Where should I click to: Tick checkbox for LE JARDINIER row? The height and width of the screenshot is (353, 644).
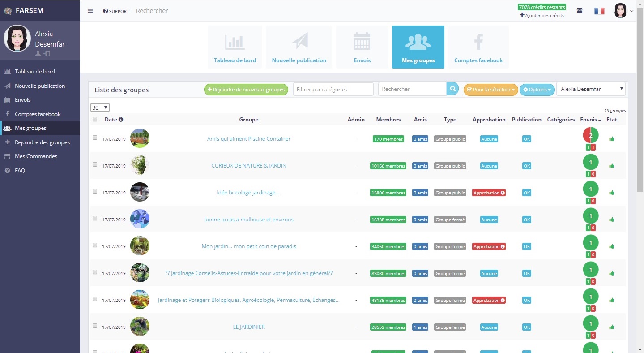(x=95, y=326)
